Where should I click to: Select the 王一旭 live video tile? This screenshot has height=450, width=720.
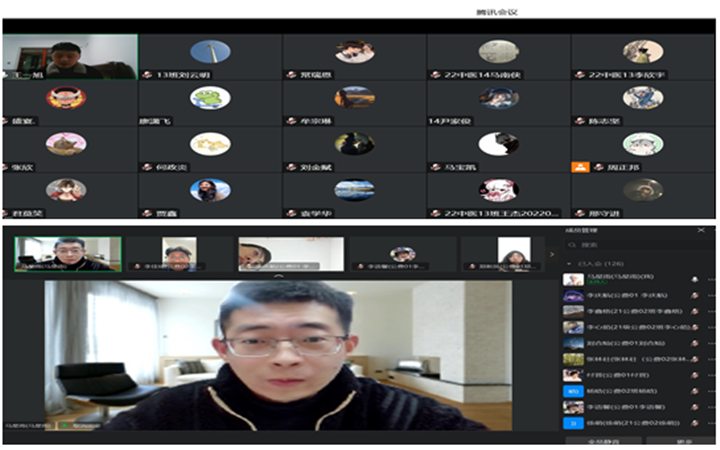70,57
